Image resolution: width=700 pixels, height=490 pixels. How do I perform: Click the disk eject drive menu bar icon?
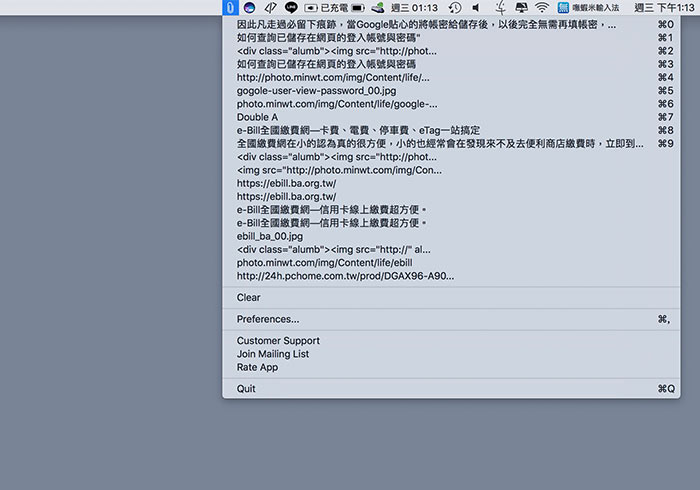click(x=378, y=8)
